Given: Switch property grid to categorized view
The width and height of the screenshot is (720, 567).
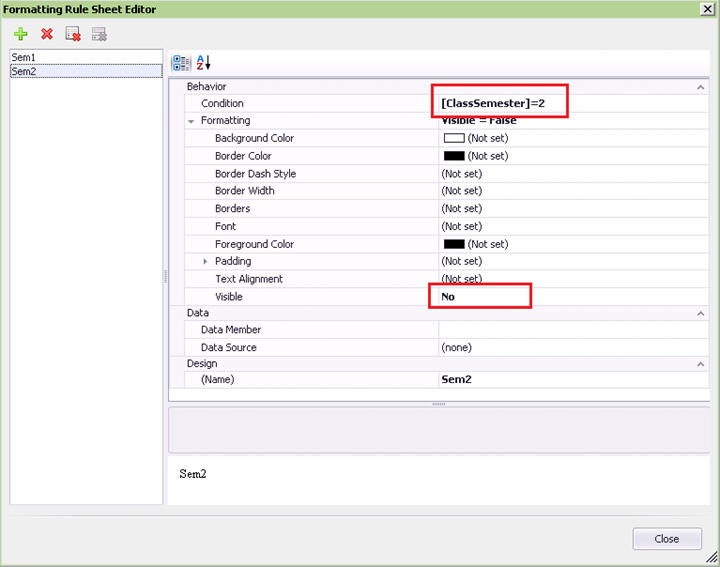Looking at the screenshot, I should [181, 62].
